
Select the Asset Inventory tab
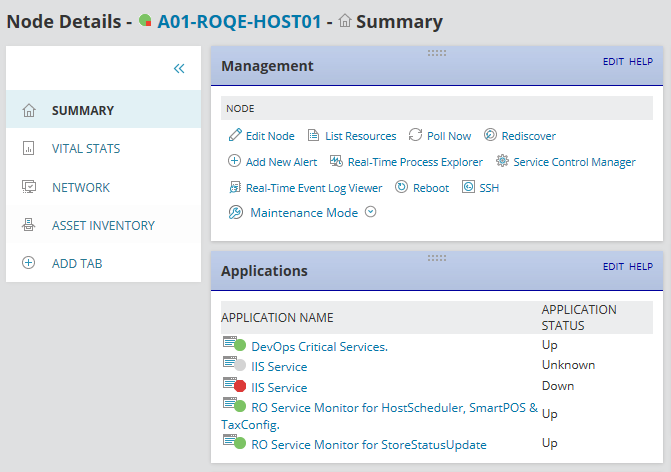coord(103,225)
